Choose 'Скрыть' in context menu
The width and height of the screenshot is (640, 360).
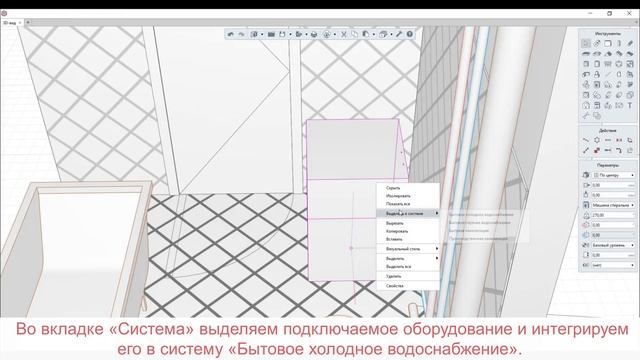click(x=408, y=188)
